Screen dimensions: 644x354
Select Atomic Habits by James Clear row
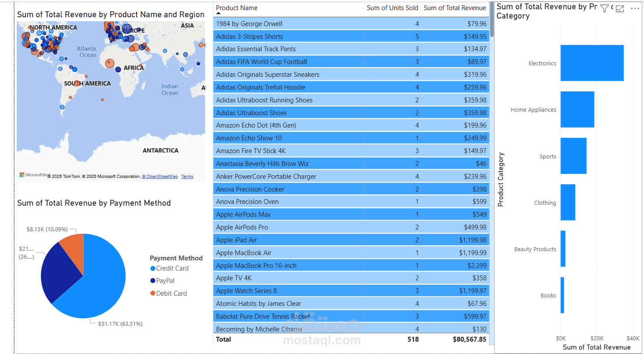(351, 304)
